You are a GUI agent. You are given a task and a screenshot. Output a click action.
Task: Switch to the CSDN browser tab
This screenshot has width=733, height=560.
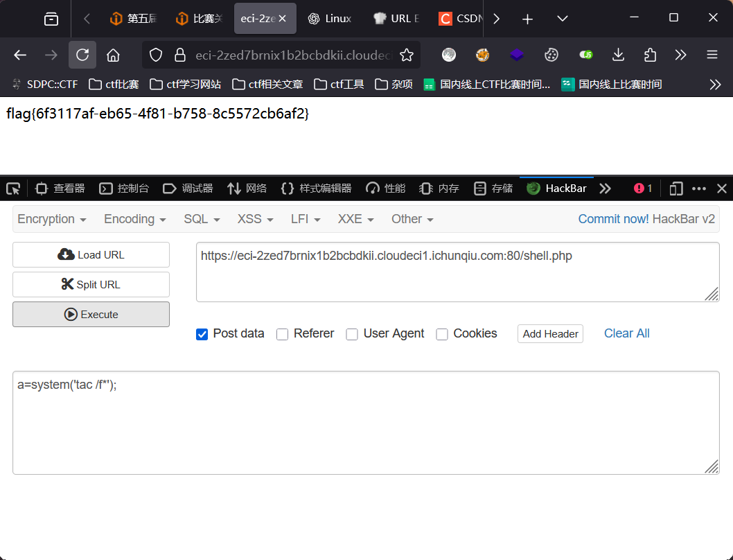pyautogui.click(x=460, y=19)
